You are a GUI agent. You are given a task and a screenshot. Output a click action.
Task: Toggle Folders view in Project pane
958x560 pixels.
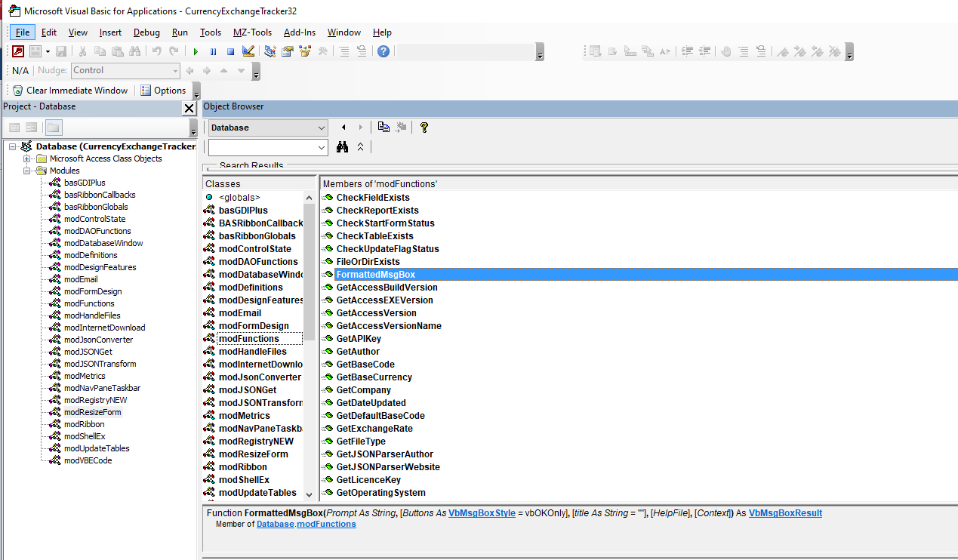pyautogui.click(x=54, y=128)
